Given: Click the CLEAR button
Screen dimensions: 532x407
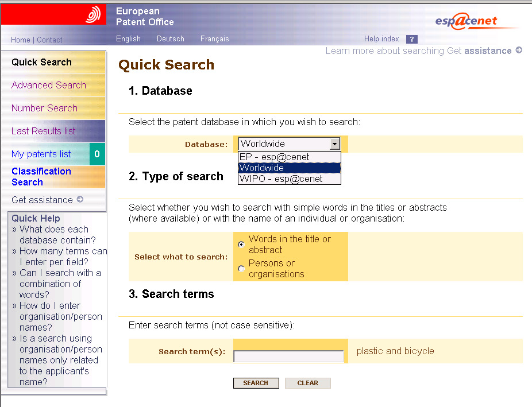Looking at the screenshot, I should click(x=308, y=383).
